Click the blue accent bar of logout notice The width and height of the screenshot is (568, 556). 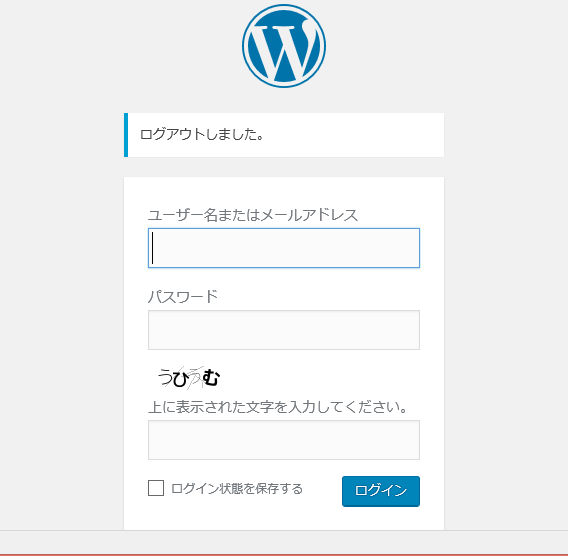pyautogui.click(x=126, y=135)
